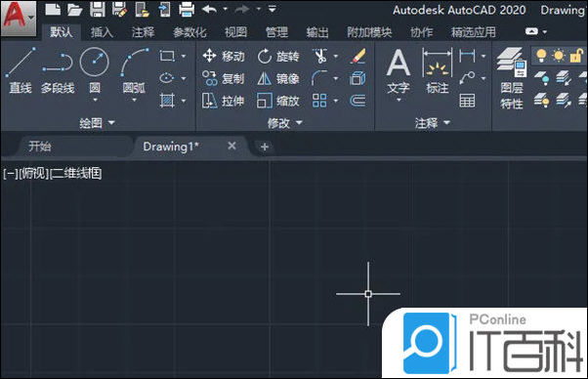Add a new drawing tab with plus
Viewport: 588px width, 379px height.
coord(265,147)
